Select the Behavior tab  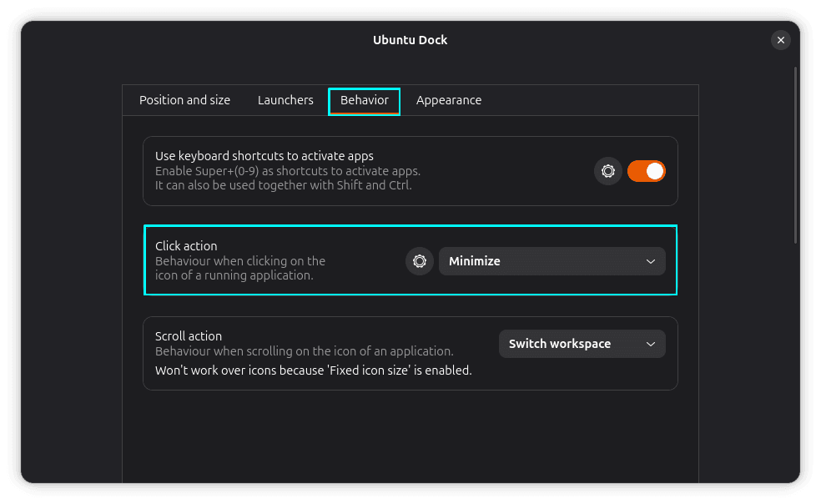[365, 100]
